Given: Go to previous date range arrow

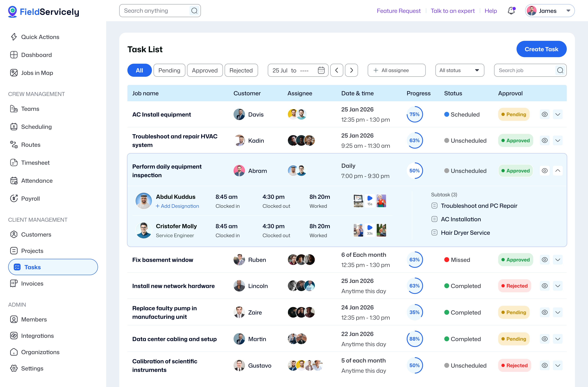Looking at the screenshot, I should (x=336, y=70).
